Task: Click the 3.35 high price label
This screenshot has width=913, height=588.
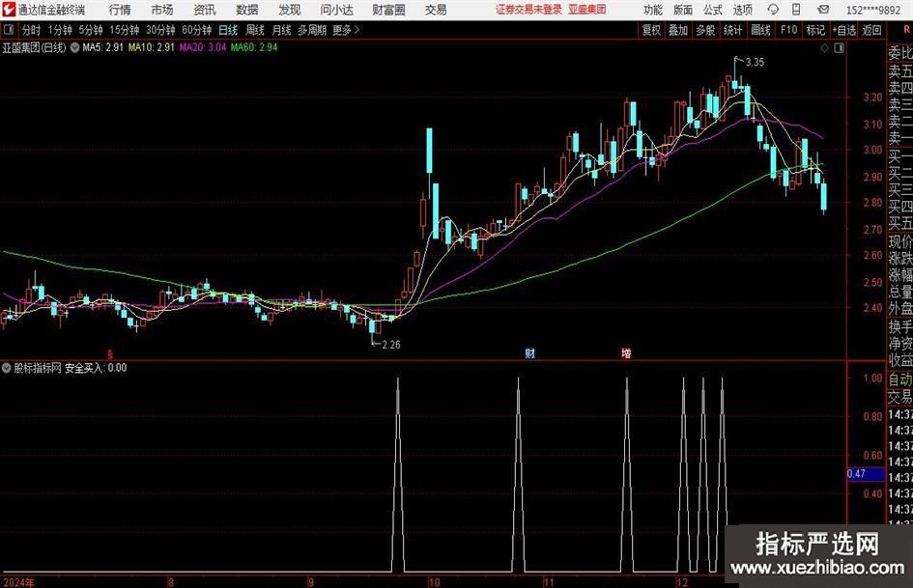Action: coord(755,63)
